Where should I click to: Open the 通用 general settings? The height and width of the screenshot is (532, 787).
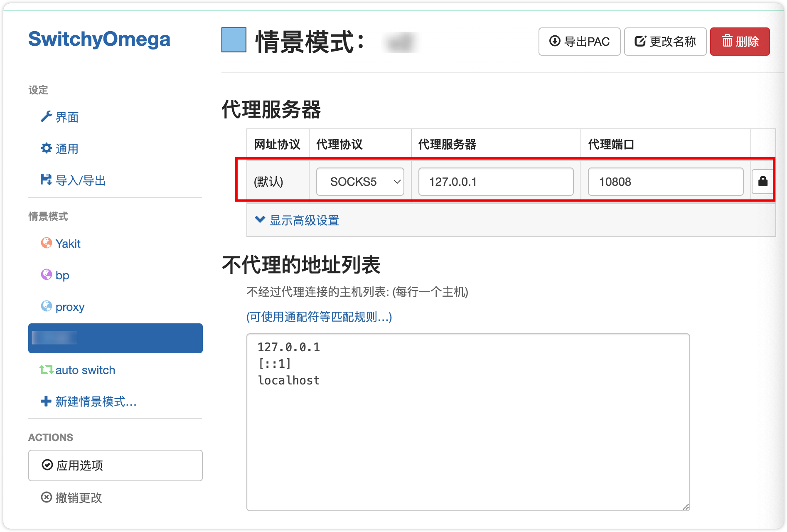pos(66,149)
